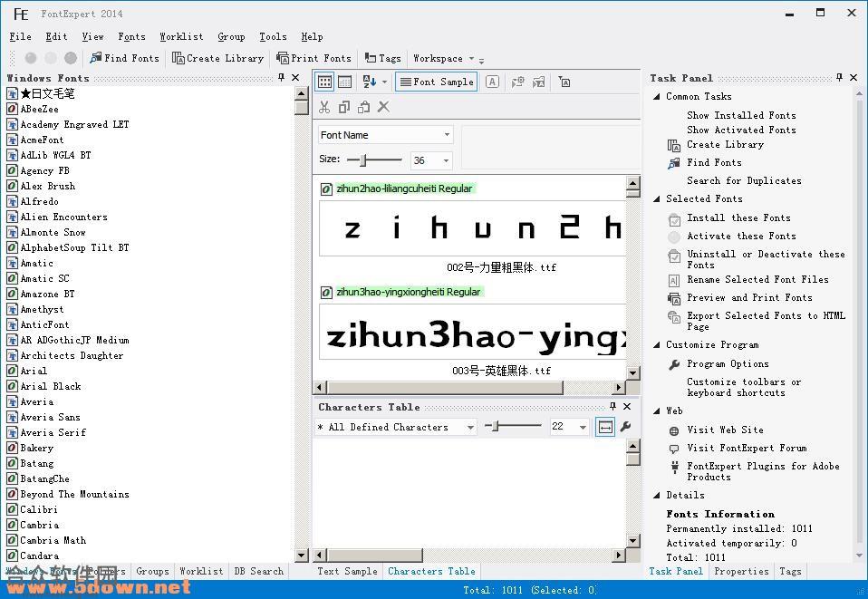The image size is (868, 599).
Task: Click Install these Fonts task icon
Action: [674, 220]
